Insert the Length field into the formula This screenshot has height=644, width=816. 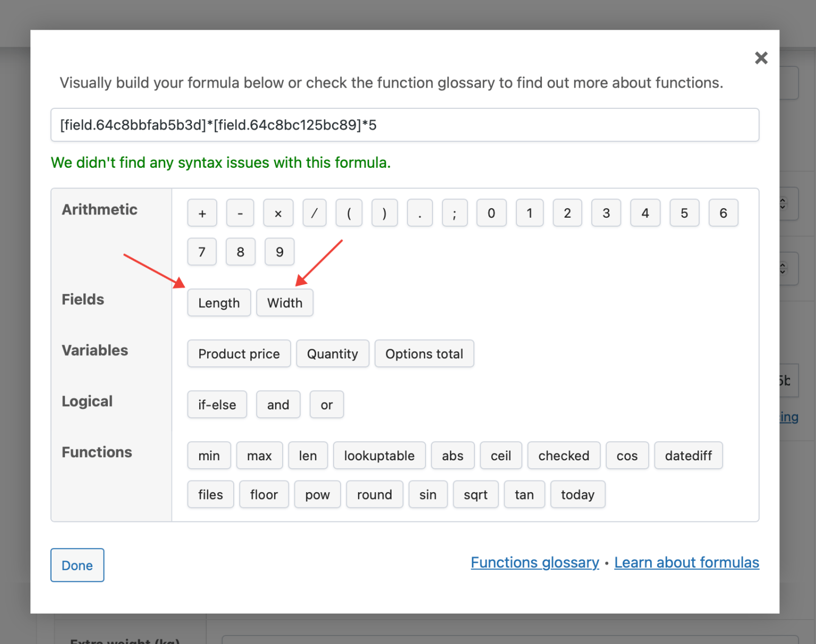point(219,303)
